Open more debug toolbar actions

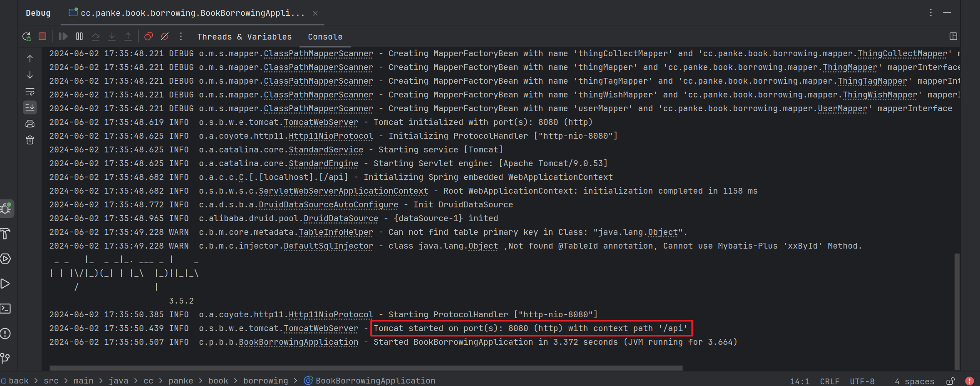181,37
